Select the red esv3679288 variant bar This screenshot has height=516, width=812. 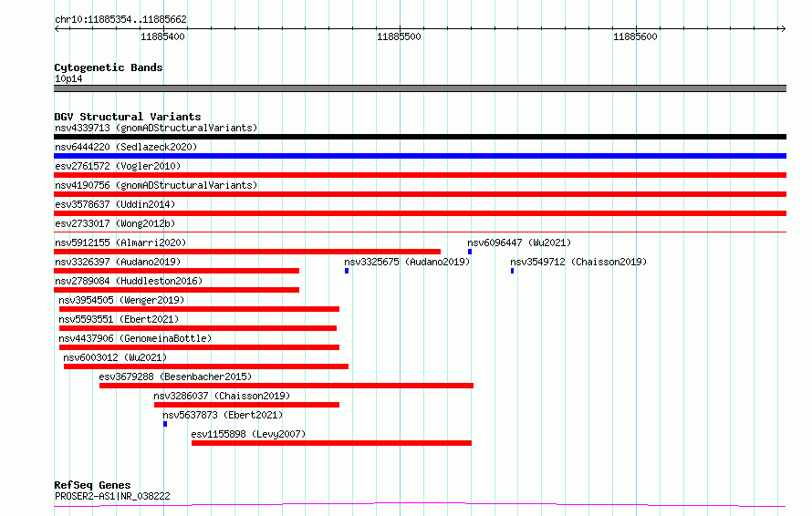pos(286,386)
